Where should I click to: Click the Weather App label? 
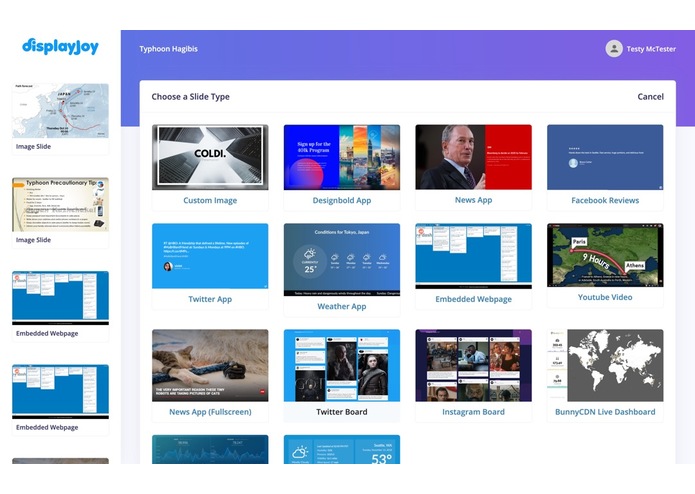(x=342, y=306)
